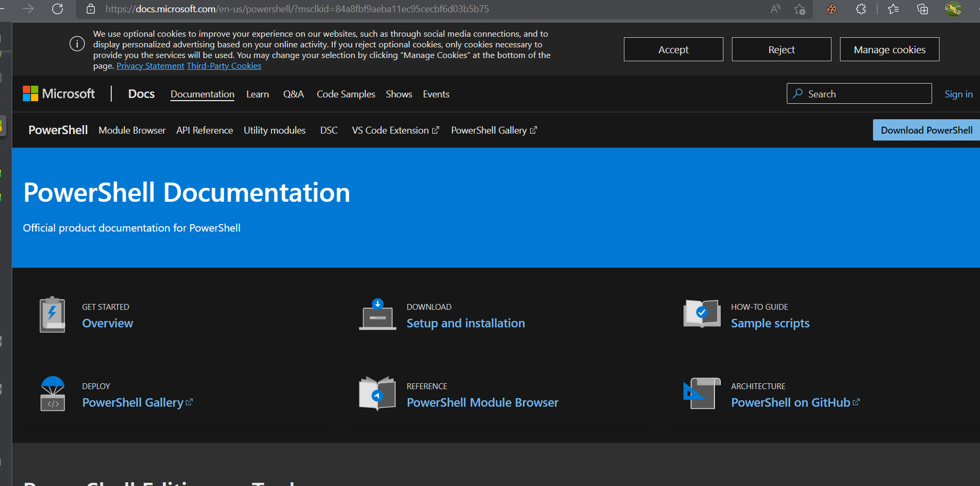Go to Docs home

click(142, 94)
